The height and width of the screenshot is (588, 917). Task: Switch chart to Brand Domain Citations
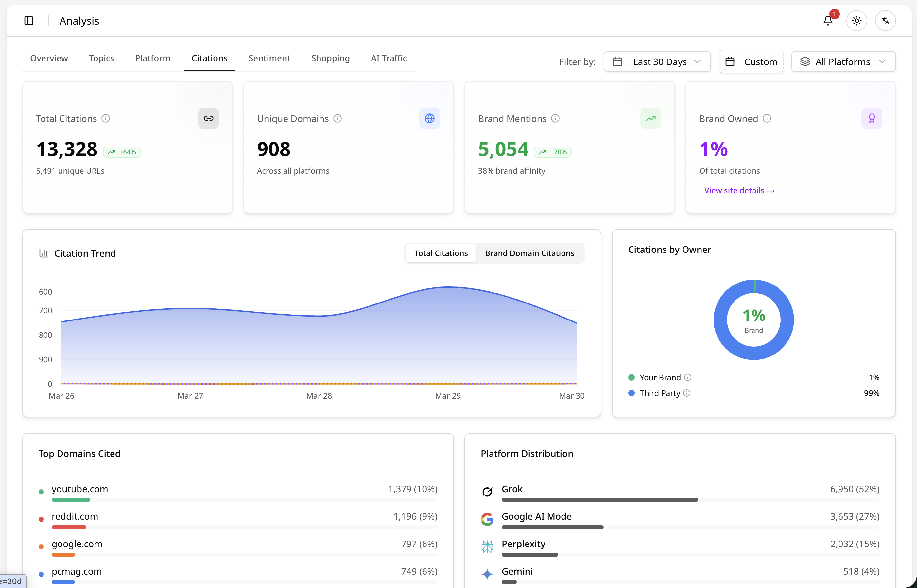529,253
